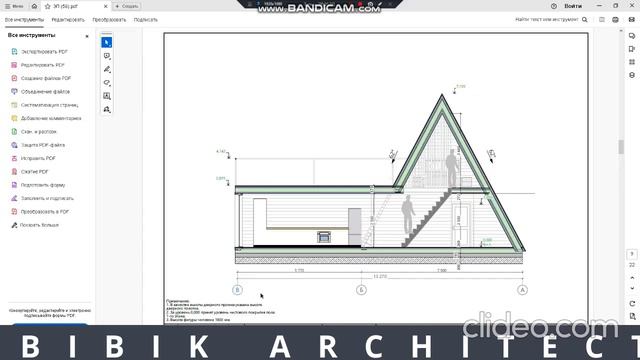Viewport: 640px width, 360px height.
Task: Open the Исправить PDF tool
Action: [38, 158]
